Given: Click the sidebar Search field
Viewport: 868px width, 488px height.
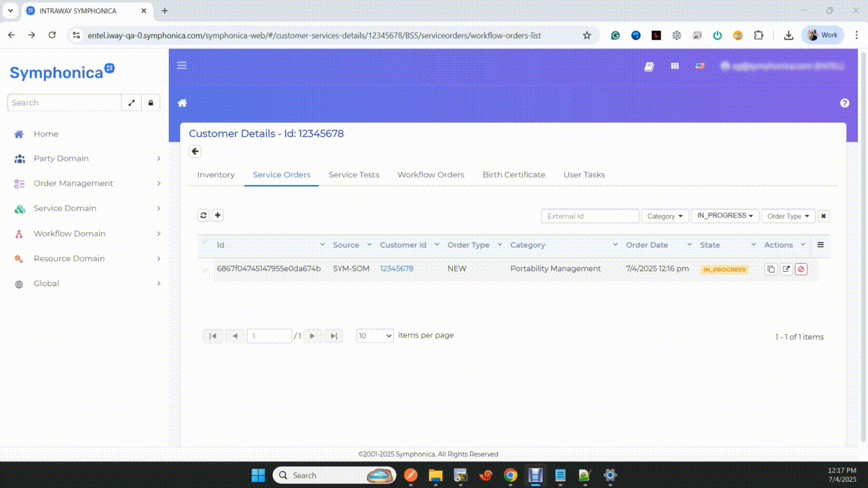Looking at the screenshot, I should [x=64, y=103].
